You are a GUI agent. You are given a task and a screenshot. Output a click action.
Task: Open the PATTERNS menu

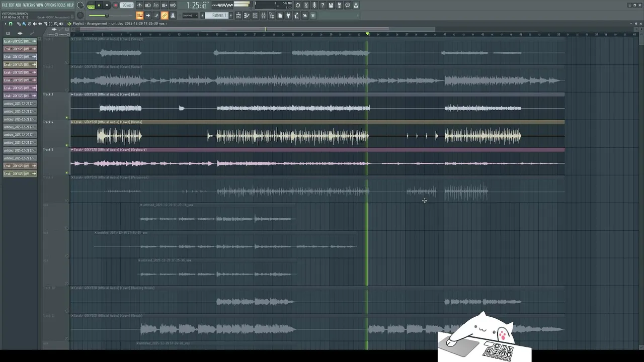coord(29,5)
